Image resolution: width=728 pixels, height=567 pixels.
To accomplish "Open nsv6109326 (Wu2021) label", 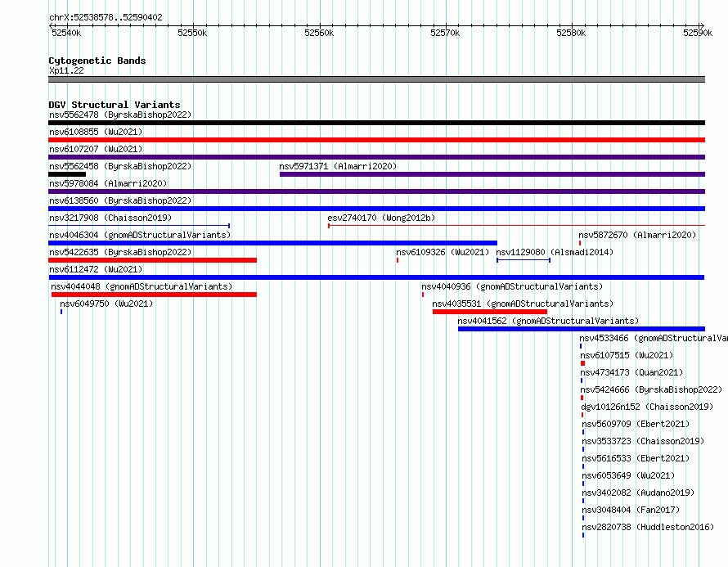I will tap(443, 252).
